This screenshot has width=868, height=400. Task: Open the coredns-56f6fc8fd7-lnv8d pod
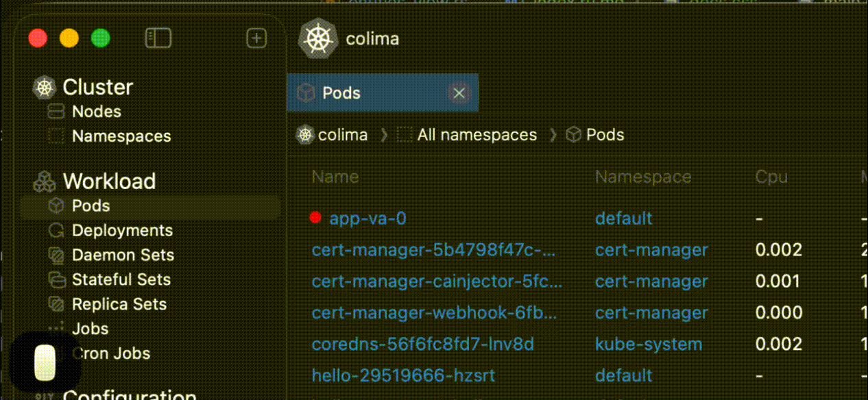(422, 345)
